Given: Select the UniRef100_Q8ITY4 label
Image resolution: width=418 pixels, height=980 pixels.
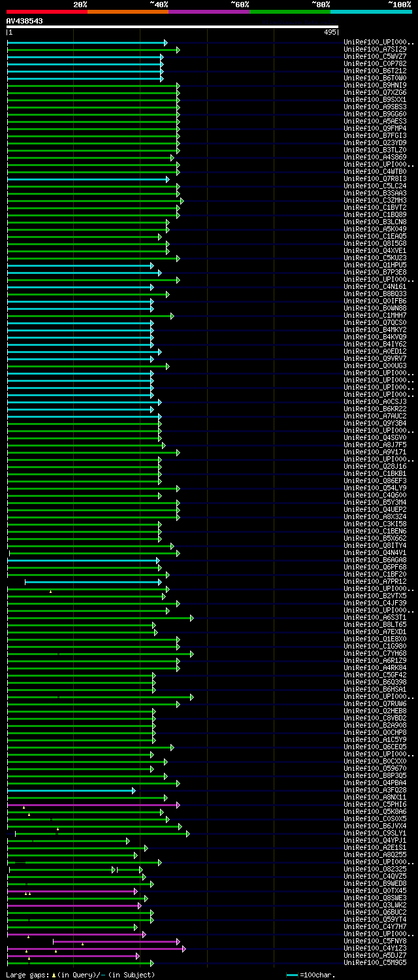Looking at the screenshot, I should point(375,545).
